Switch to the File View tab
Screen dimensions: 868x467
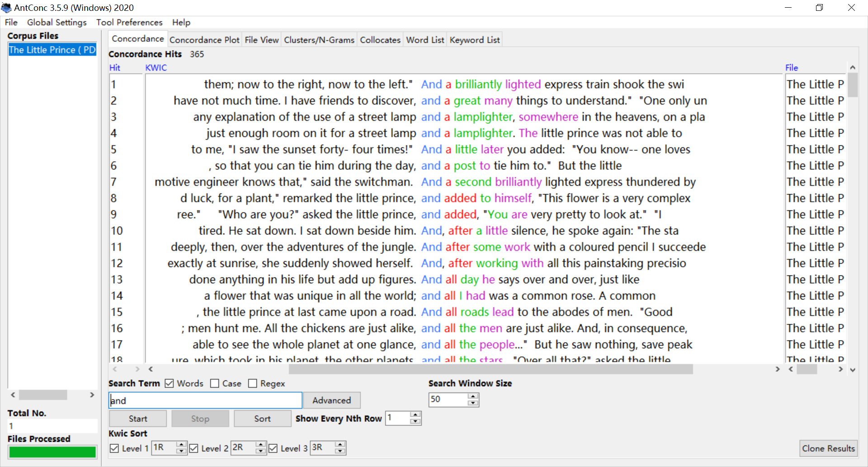(x=262, y=40)
